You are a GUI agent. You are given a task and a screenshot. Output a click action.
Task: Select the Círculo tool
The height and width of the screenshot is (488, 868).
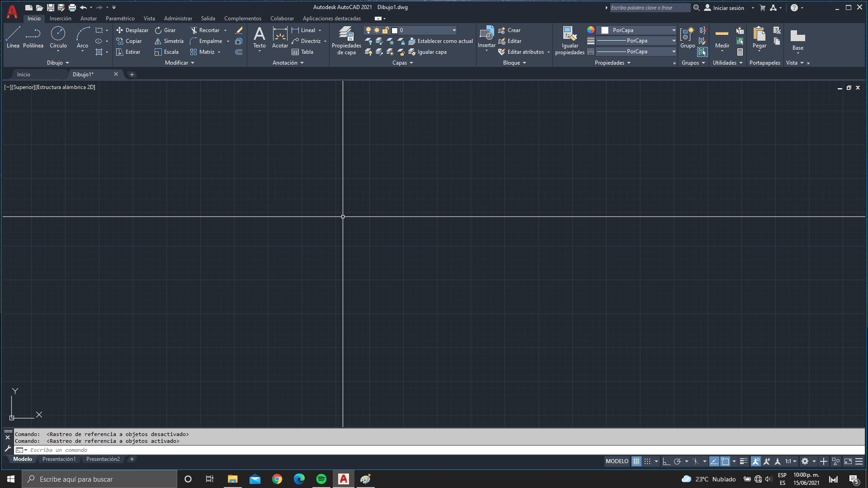(x=58, y=37)
